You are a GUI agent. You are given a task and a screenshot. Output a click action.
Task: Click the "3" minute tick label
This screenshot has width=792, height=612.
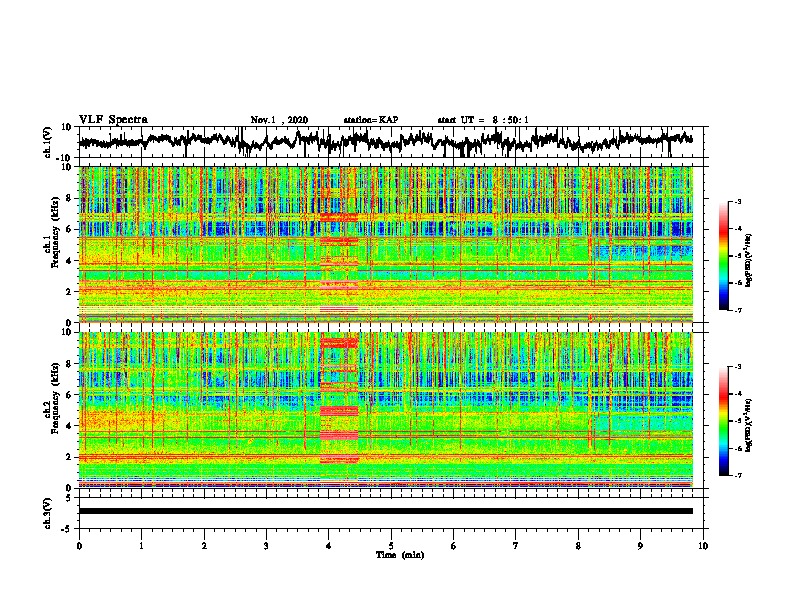coord(266,546)
